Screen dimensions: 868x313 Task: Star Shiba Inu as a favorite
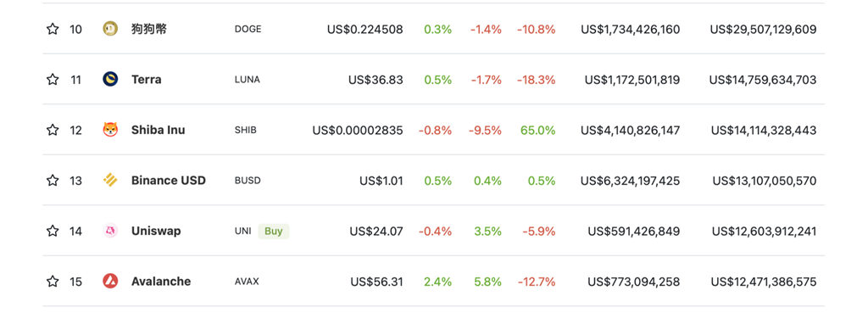click(x=53, y=130)
